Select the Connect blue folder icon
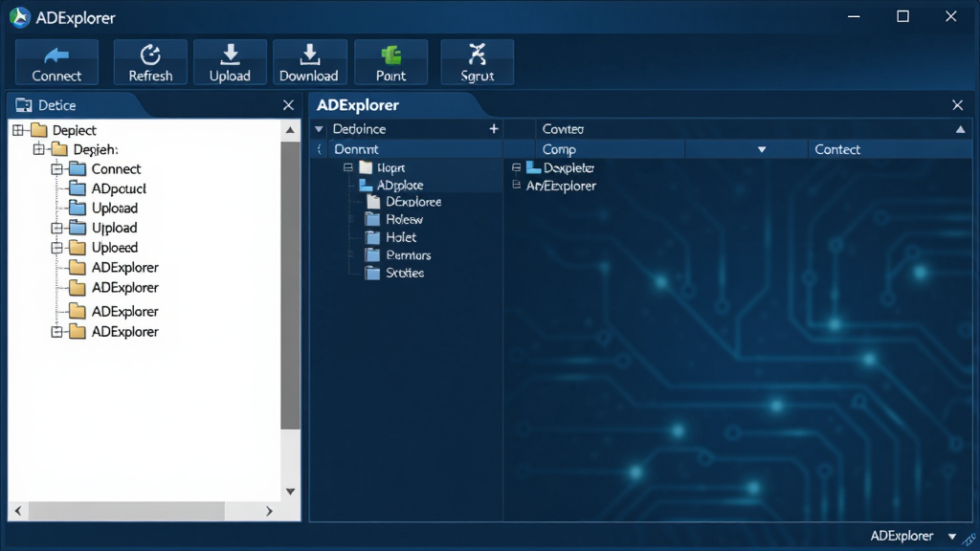The width and height of the screenshot is (980, 551). pos(78,168)
